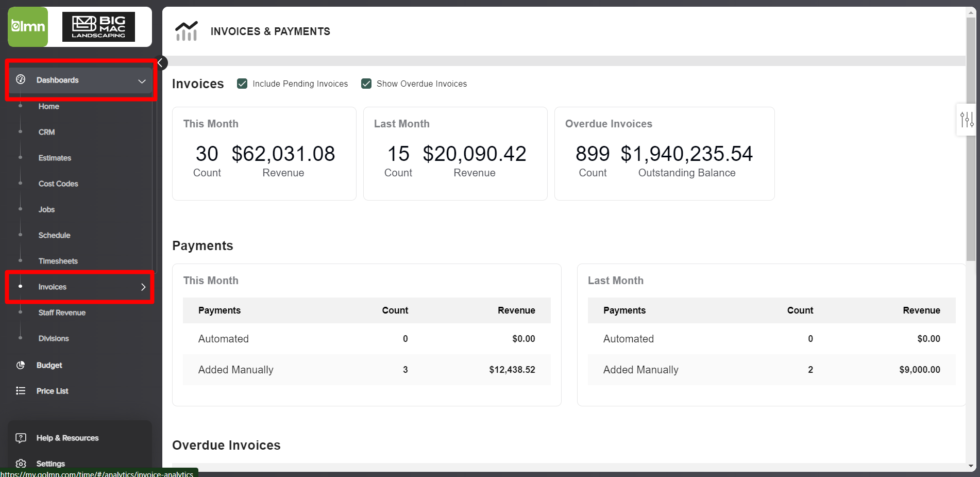980x477 pixels.
Task: Open the Cost Codes dashboard
Action: [58, 184]
